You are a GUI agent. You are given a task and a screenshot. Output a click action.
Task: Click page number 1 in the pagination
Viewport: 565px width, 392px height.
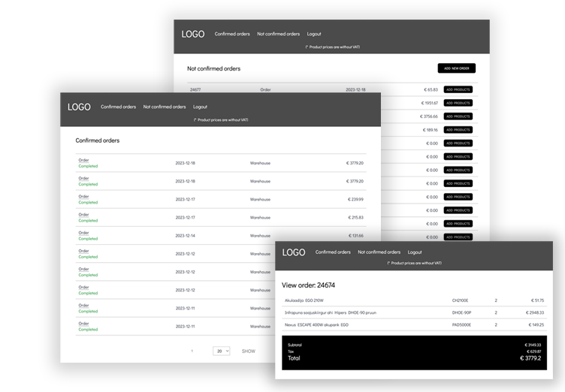[x=192, y=351]
